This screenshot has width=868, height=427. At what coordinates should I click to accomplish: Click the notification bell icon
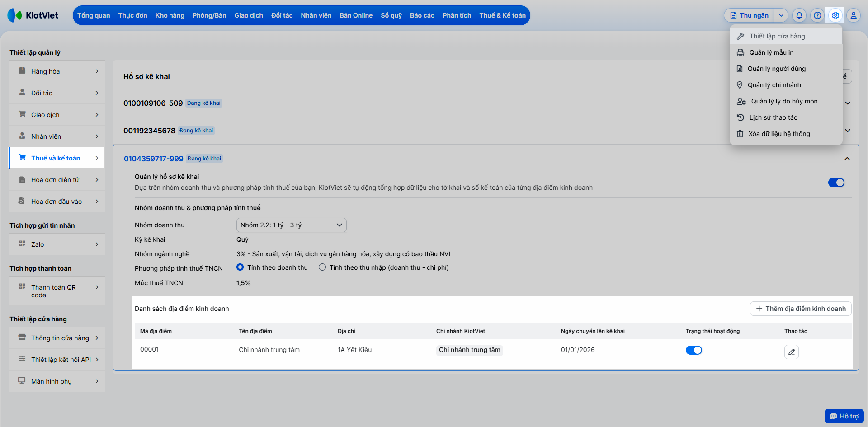pyautogui.click(x=799, y=15)
